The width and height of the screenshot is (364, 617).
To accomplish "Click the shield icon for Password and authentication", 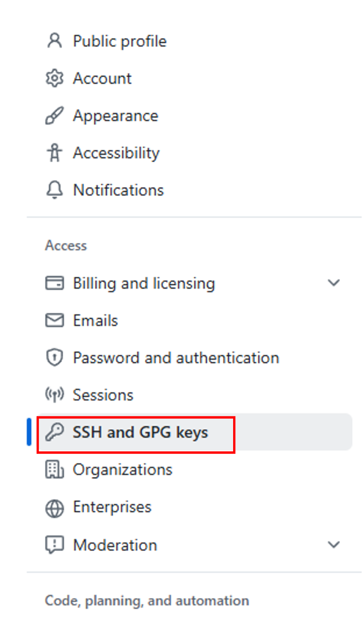I will click(55, 357).
